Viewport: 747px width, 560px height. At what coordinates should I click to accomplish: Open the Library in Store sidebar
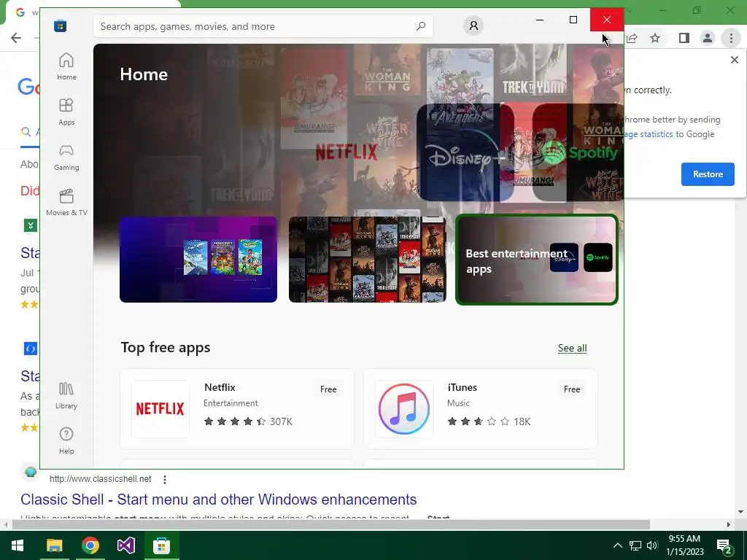66,395
